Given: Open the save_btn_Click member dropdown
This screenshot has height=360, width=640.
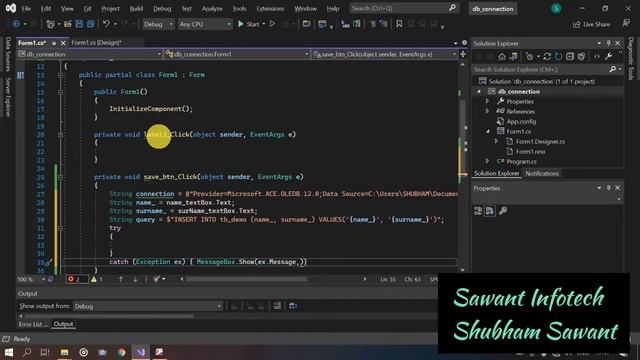Looking at the screenshot, I should [x=384, y=54].
